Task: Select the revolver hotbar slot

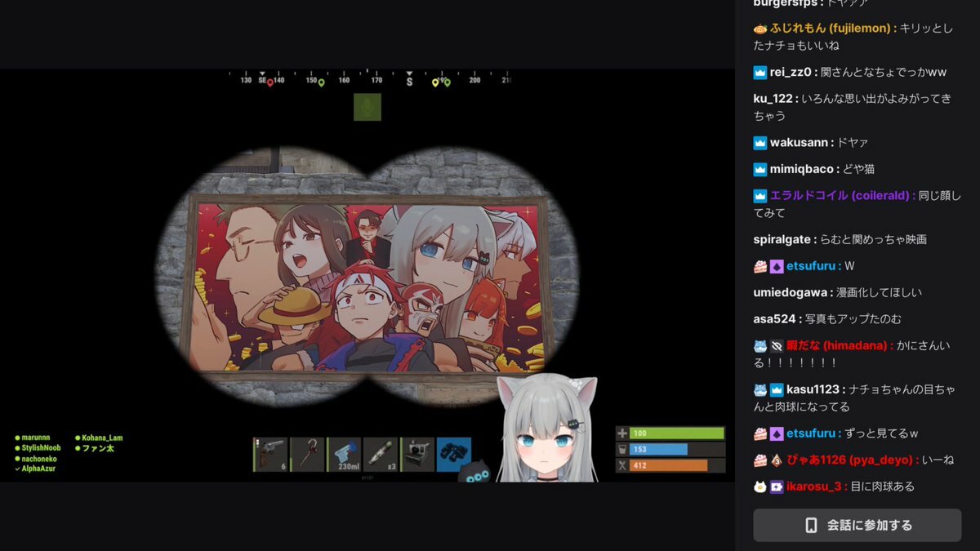Action: click(270, 454)
